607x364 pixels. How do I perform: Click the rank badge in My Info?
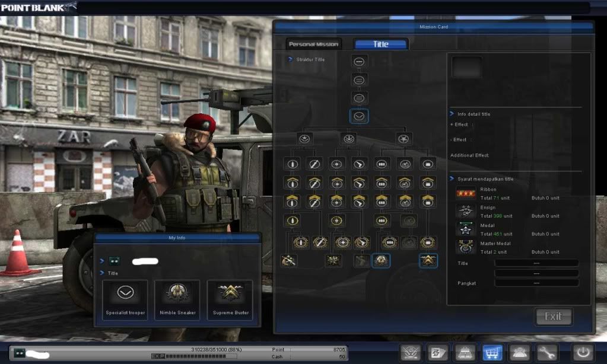click(114, 261)
